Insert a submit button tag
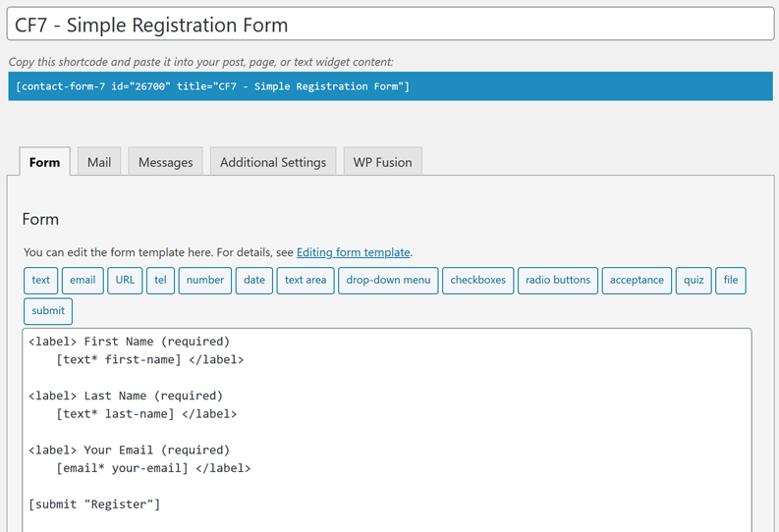779x532 pixels. click(x=48, y=311)
